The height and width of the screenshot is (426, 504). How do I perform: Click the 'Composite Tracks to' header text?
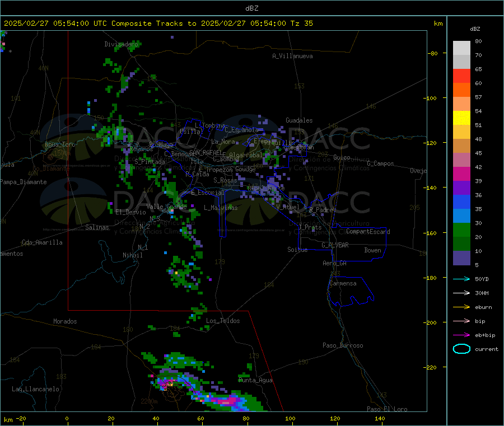point(153,24)
